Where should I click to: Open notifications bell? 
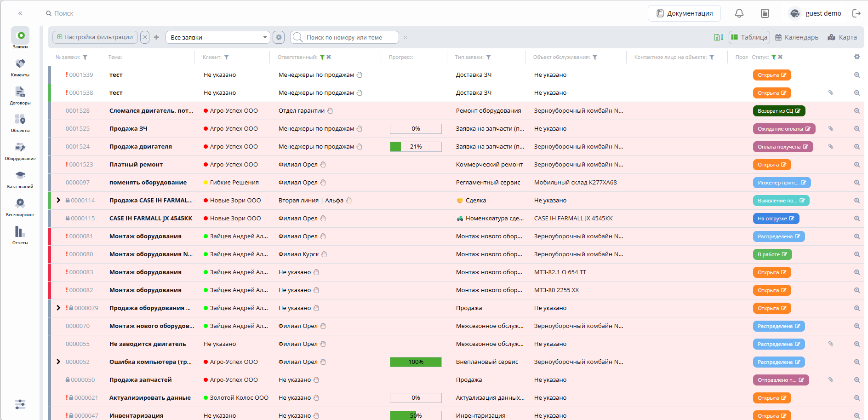(x=739, y=13)
